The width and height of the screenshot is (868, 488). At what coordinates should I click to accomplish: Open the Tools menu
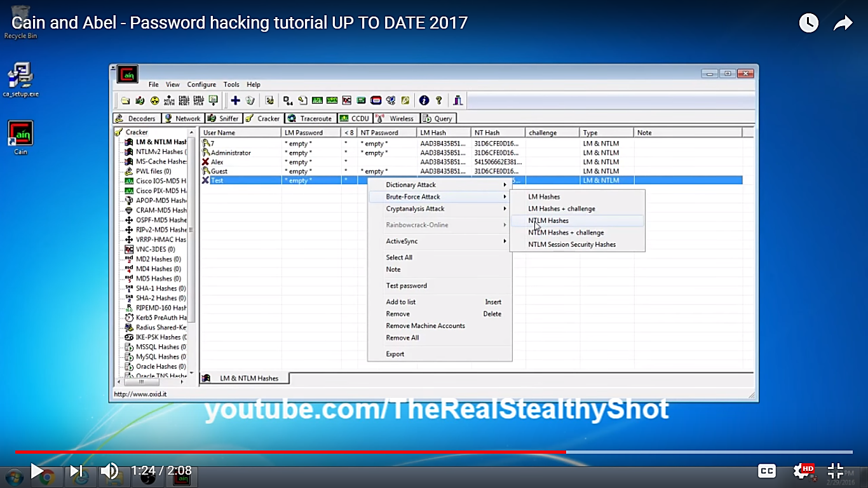231,85
